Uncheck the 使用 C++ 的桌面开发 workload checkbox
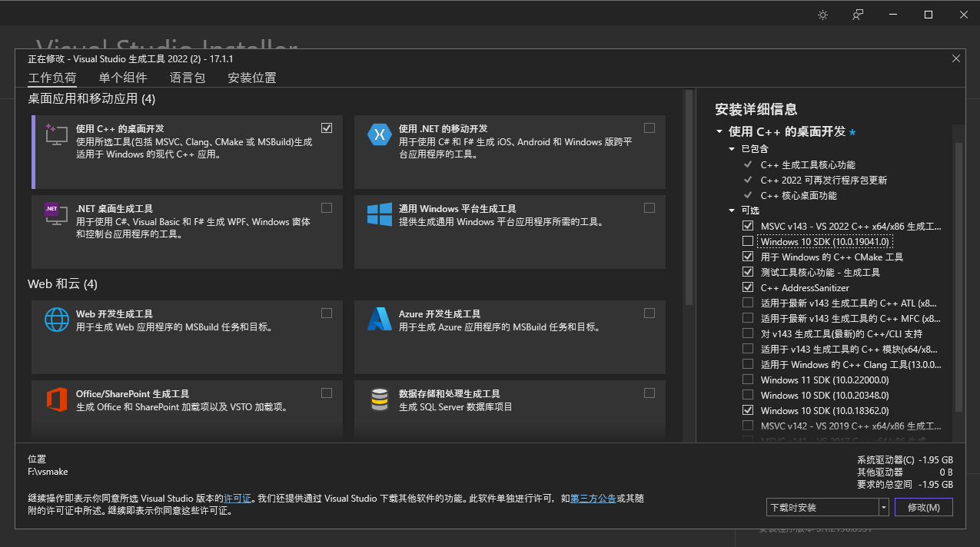Screen dimensions: 980x547 [x=327, y=128]
